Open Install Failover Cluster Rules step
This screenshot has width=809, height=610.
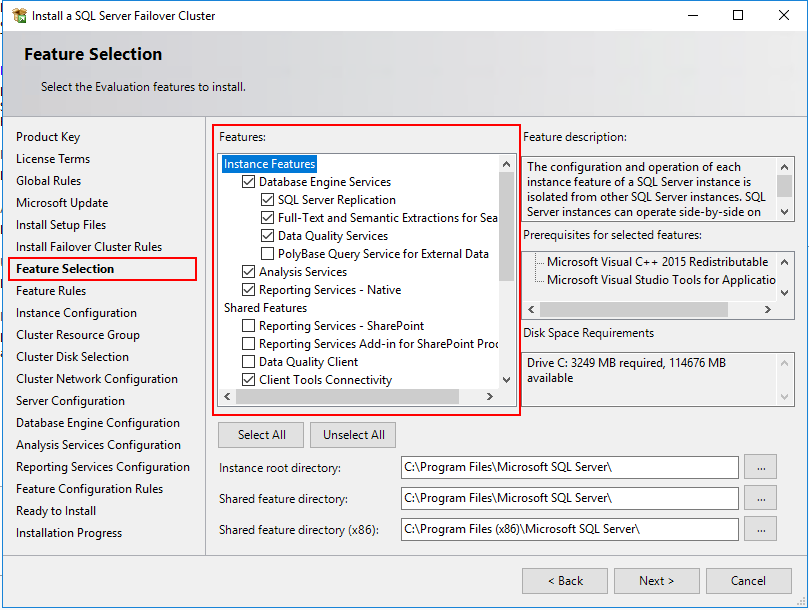click(x=89, y=247)
